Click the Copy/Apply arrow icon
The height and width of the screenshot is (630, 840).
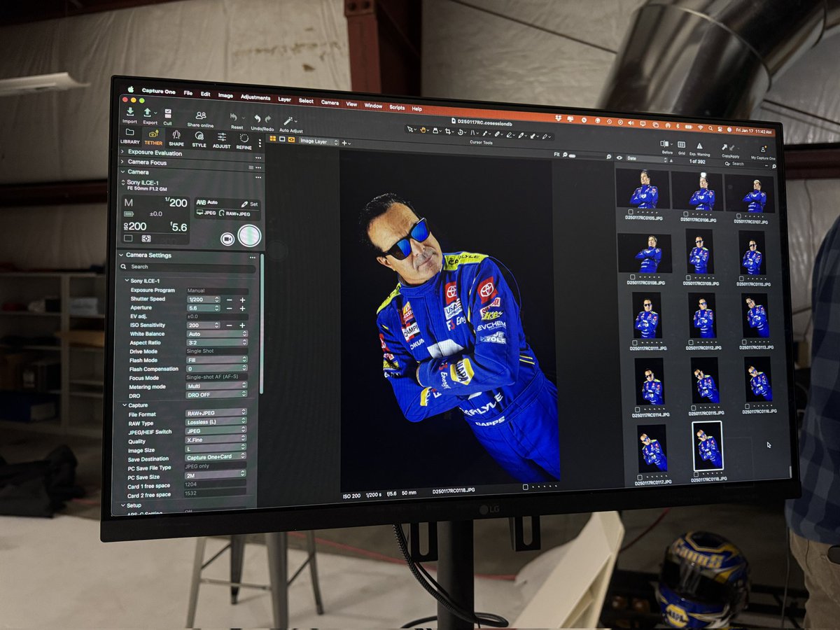tap(725, 147)
